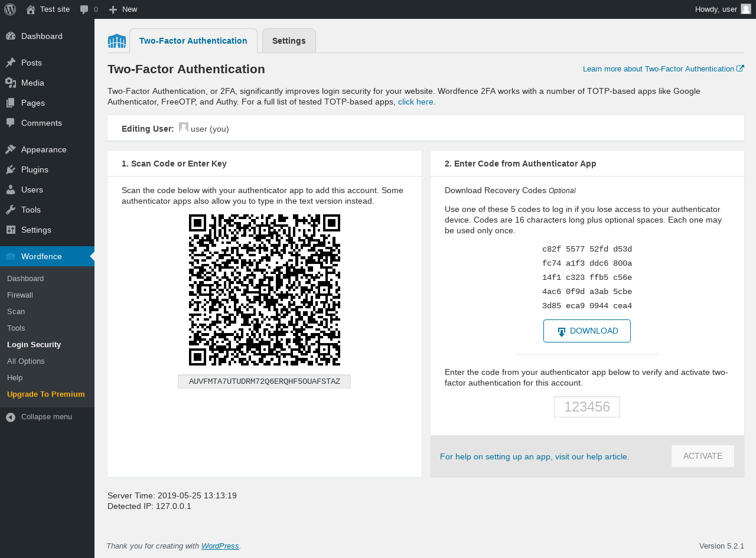Click the Appearance brush icon
The height and width of the screenshot is (558, 756).
coord(11,149)
